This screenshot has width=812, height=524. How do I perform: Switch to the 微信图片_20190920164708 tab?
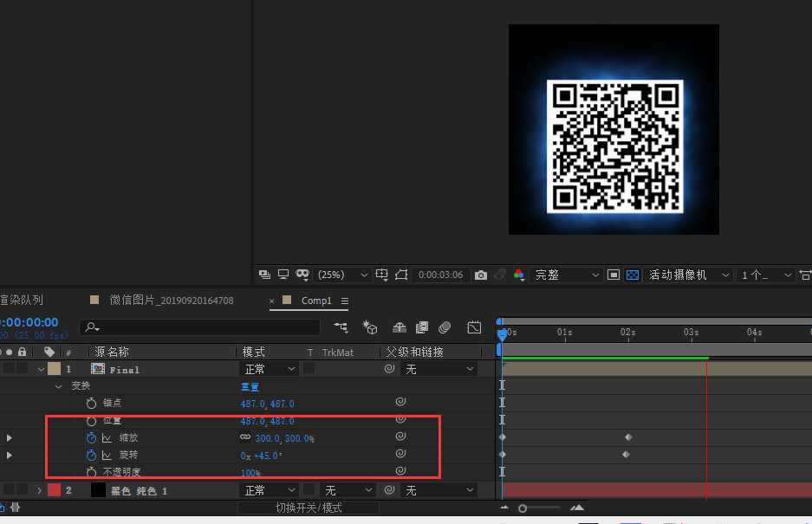click(172, 301)
